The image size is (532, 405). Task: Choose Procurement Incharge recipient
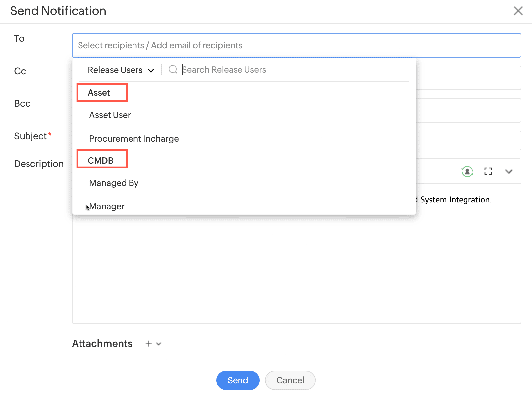134,139
